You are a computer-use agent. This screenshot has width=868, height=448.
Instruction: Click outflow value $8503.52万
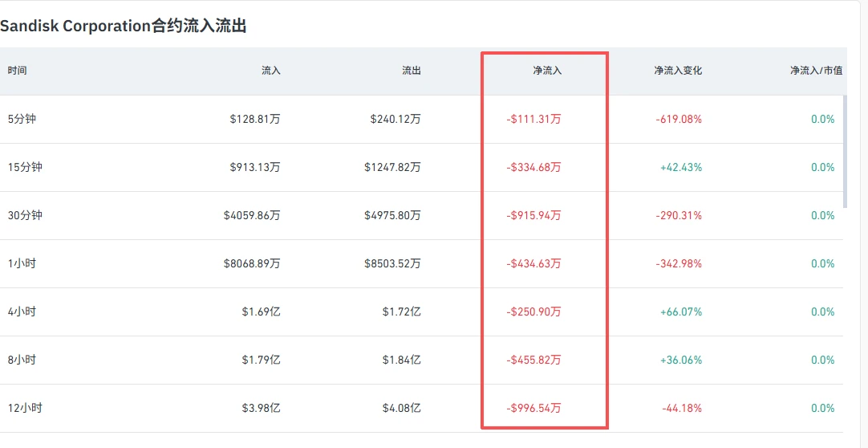tap(392, 263)
